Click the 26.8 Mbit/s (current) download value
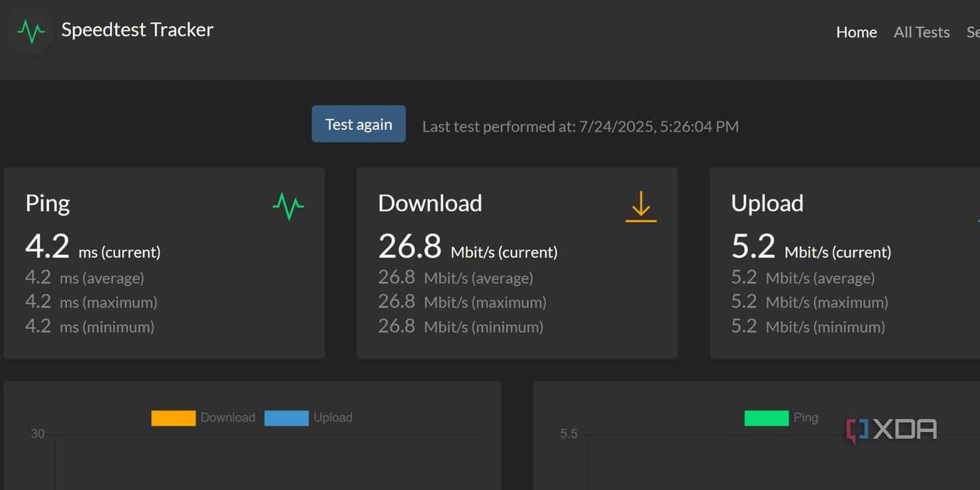980x490 pixels. [x=468, y=247]
